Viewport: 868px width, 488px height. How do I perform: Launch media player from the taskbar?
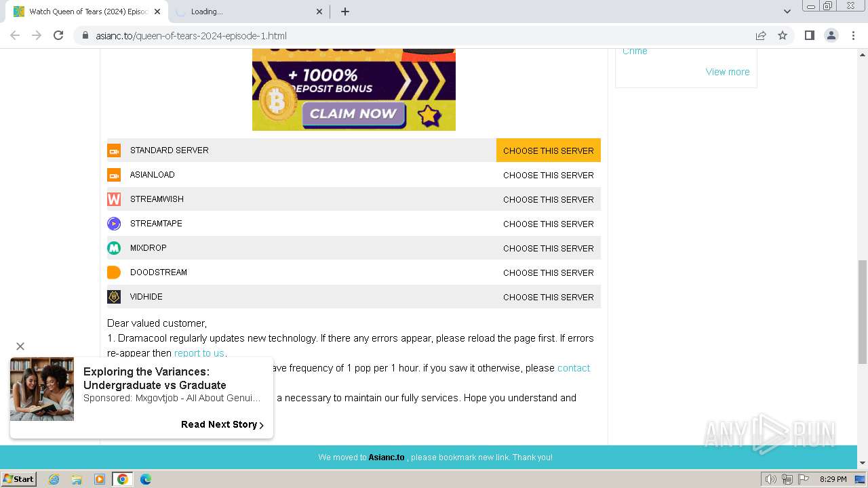point(100,479)
